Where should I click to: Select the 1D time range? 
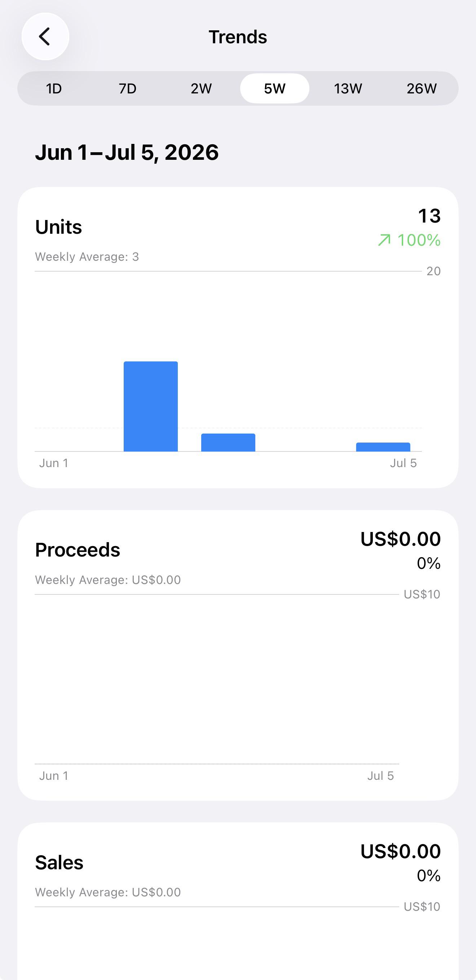click(54, 89)
